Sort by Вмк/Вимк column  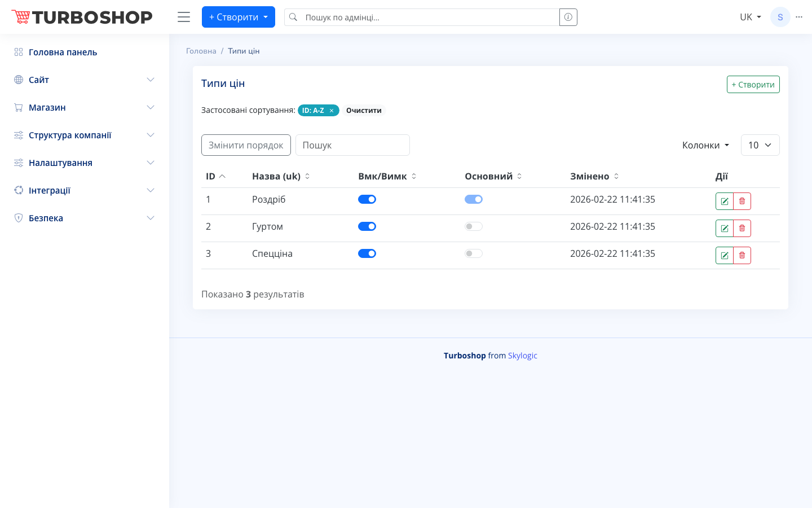387,176
